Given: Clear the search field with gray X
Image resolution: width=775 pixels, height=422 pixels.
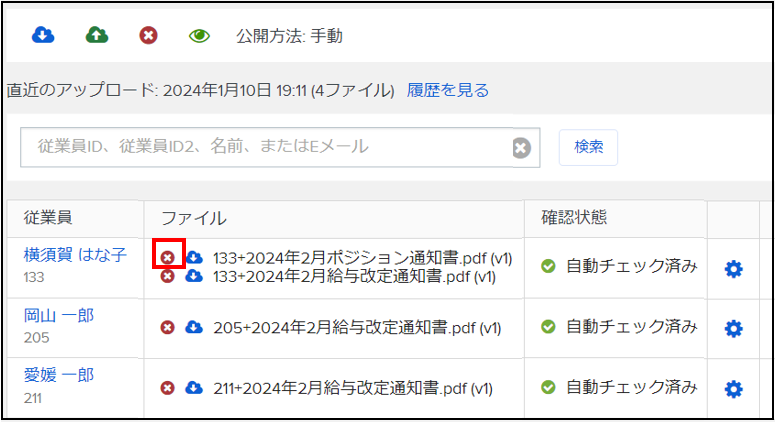Looking at the screenshot, I should point(521,148).
